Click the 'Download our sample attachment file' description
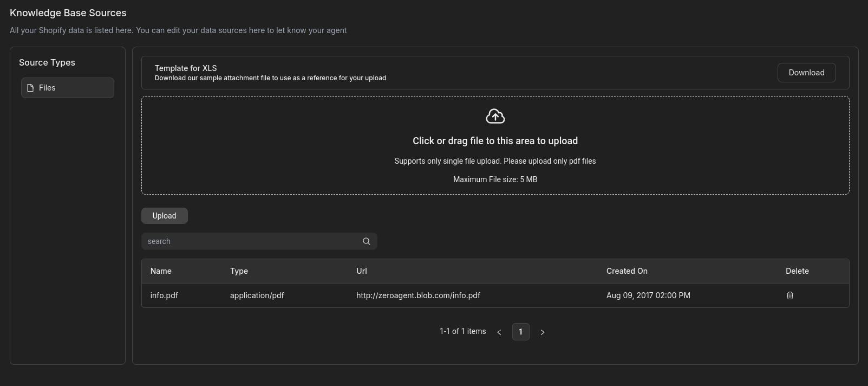 click(270, 78)
